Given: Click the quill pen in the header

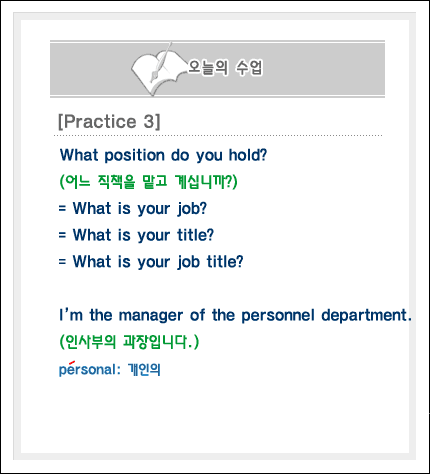Looking at the screenshot, I should pos(161,62).
